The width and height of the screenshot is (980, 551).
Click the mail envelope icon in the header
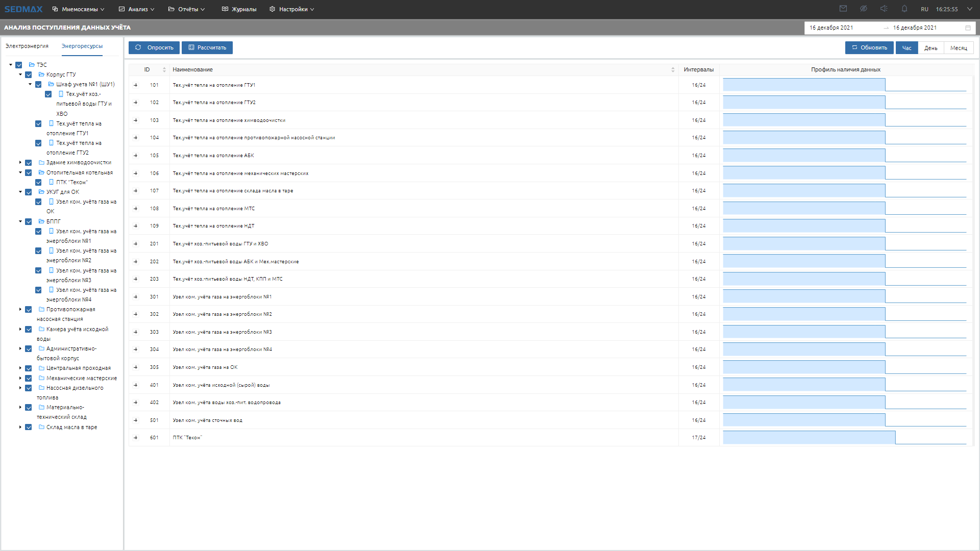click(843, 9)
